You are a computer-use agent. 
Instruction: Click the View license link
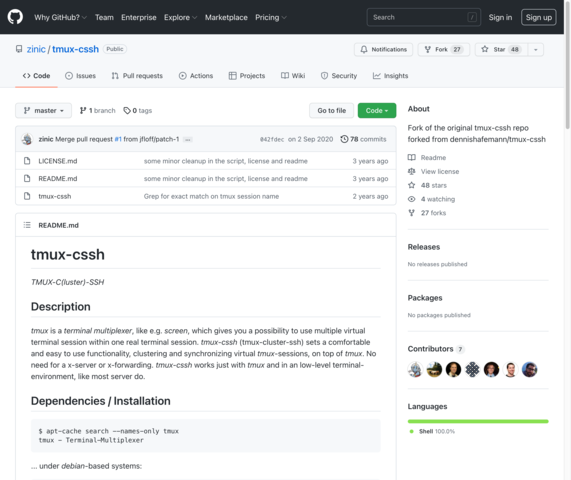[x=440, y=172]
